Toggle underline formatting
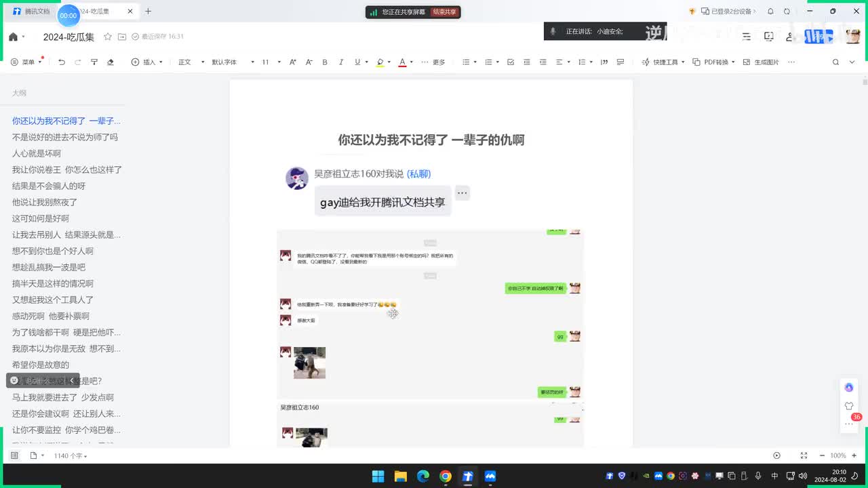 click(x=357, y=62)
